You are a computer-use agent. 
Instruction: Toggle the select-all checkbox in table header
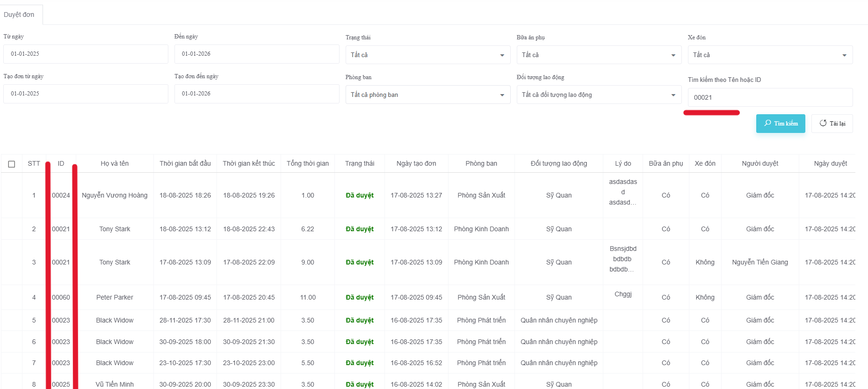[12, 164]
